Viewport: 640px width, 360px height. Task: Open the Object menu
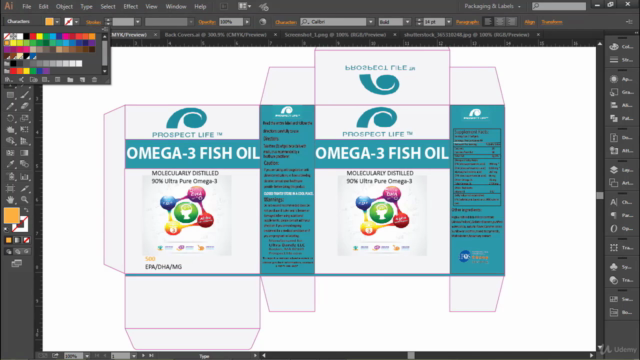click(64, 7)
